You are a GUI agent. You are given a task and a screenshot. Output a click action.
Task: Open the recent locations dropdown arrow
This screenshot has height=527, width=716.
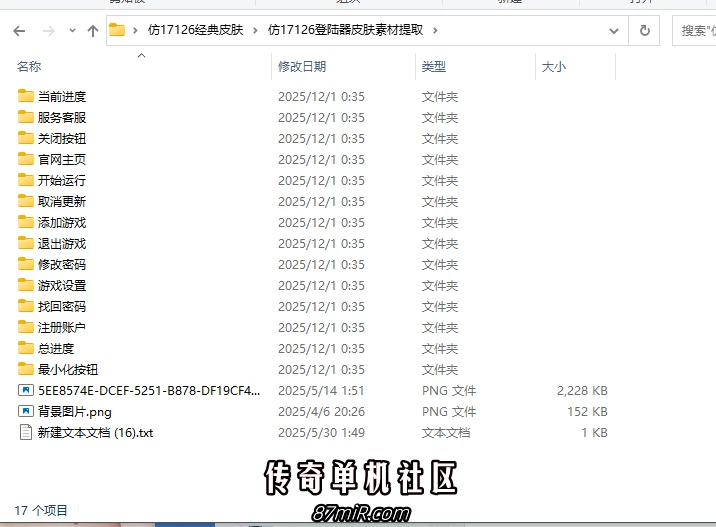point(72,31)
